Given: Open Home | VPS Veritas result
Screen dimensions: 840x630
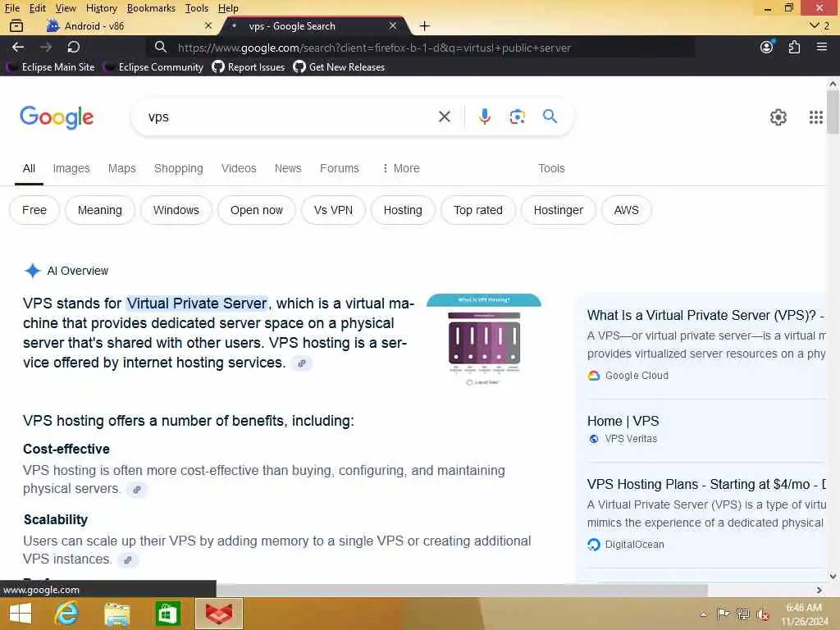Looking at the screenshot, I should pos(623,421).
